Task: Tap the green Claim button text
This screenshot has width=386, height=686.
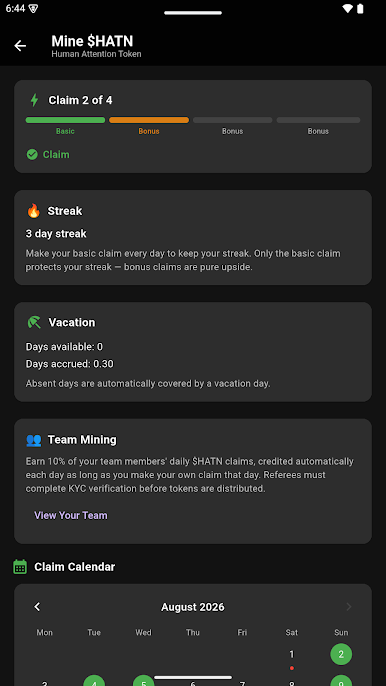Action: point(56,154)
